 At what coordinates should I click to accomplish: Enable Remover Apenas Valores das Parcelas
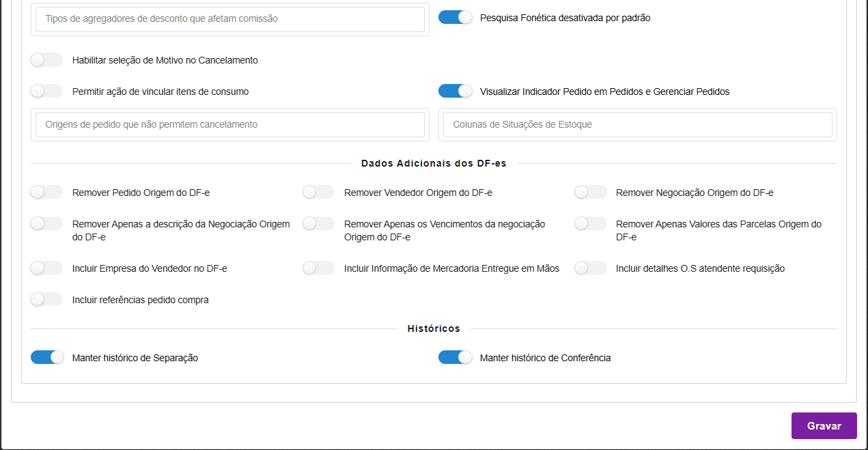click(590, 223)
